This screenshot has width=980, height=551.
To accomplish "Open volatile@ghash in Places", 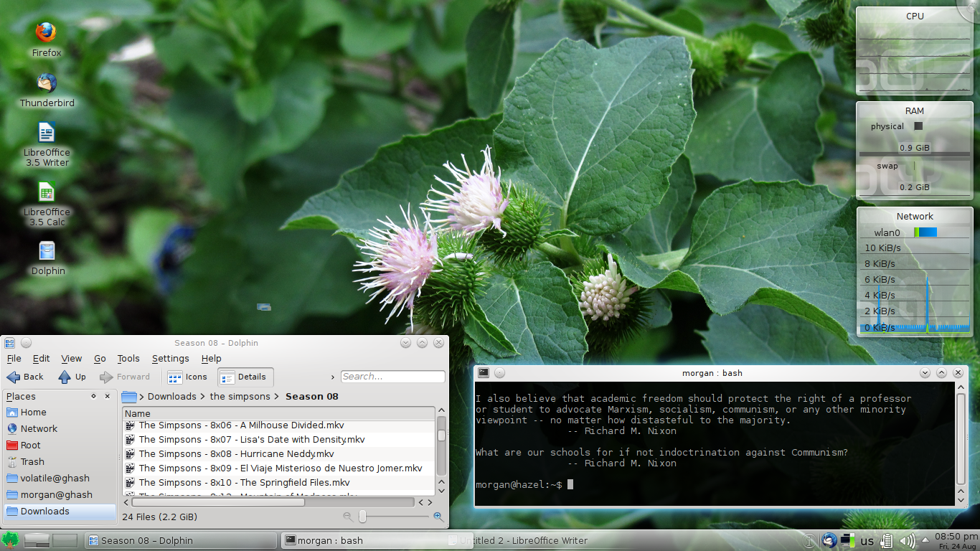I will point(60,478).
